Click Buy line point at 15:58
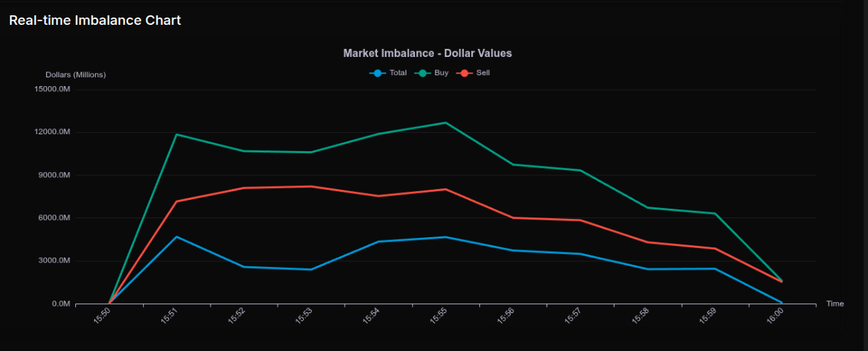This screenshot has height=351, width=868. (647, 208)
